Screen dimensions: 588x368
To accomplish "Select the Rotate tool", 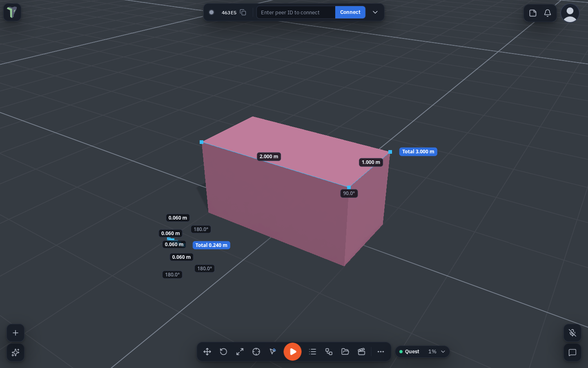I will 224,352.
